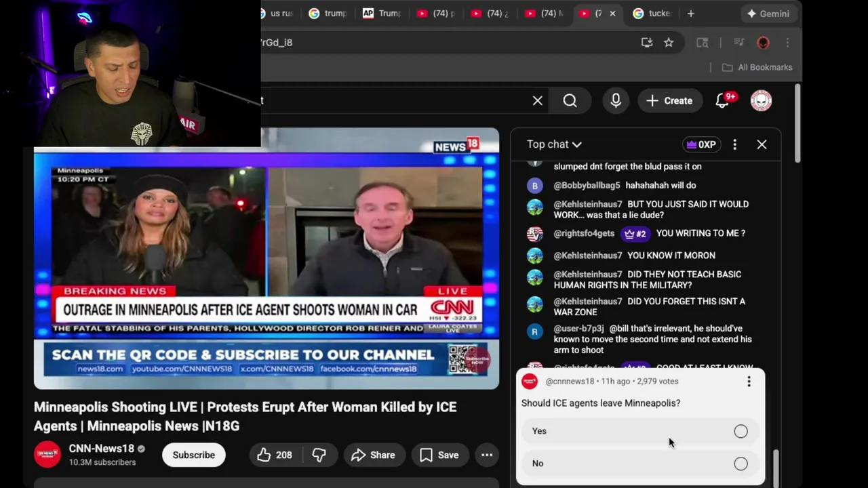Screen dimensions: 868x488
Task: Click the 'YOU KNOW IT MORON' message
Action: coord(671,256)
